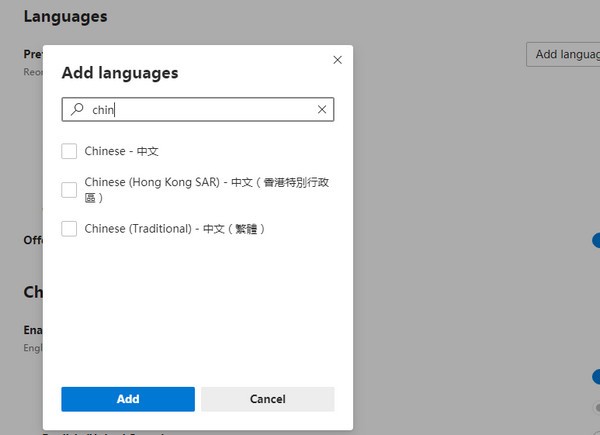Focus the language search field
Image resolution: width=600 pixels, height=435 pixels.
pos(200,110)
